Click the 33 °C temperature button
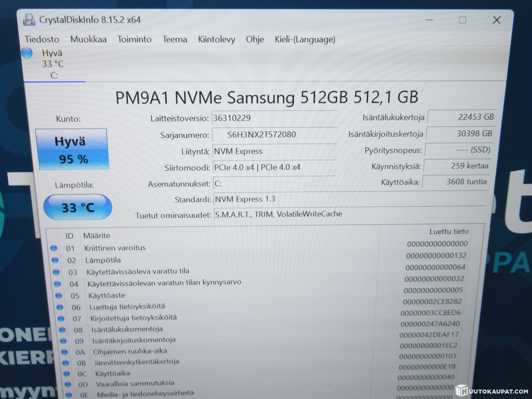This screenshot has width=532, height=399. [77, 207]
